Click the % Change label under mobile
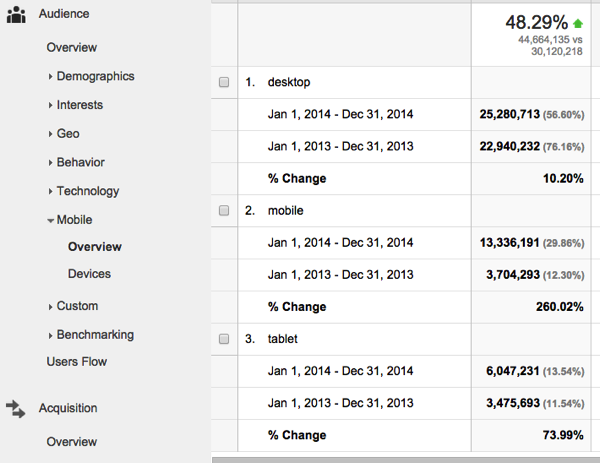Viewport: 600px width, 463px height. click(x=297, y=307)
